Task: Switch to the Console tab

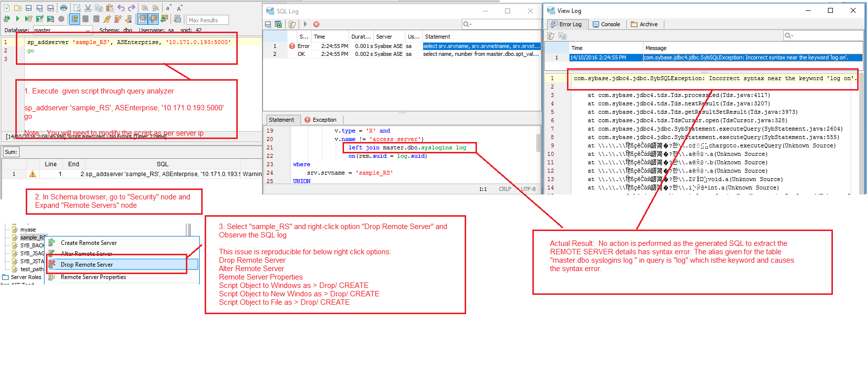Action: point(607,24)
